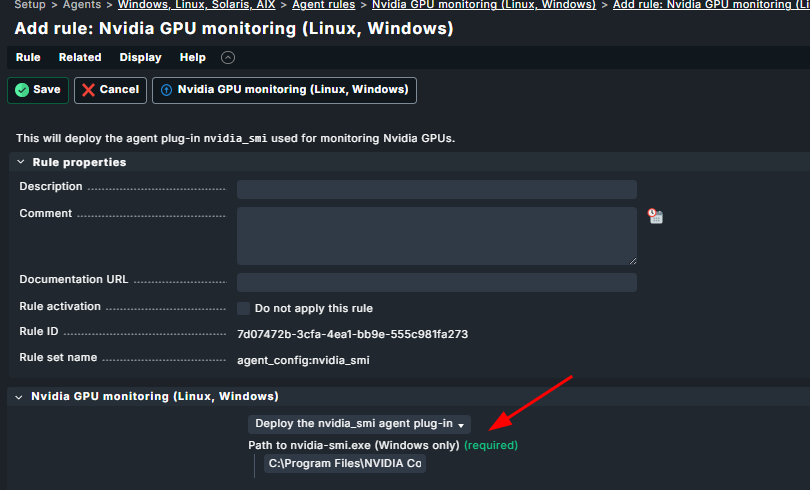
Task: Open the Help menu
Action: pyautogui.click(x=193, y=57)
